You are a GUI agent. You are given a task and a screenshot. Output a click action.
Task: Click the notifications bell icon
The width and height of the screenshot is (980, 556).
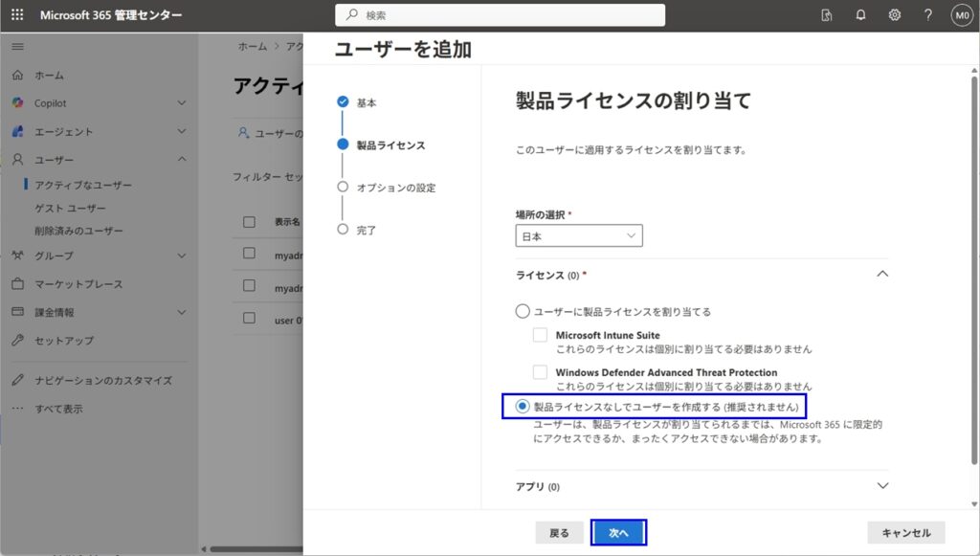[860, 15]
